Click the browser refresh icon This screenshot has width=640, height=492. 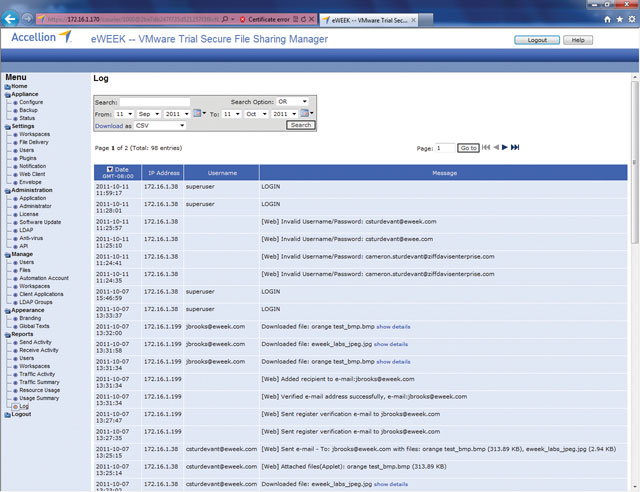303,19
